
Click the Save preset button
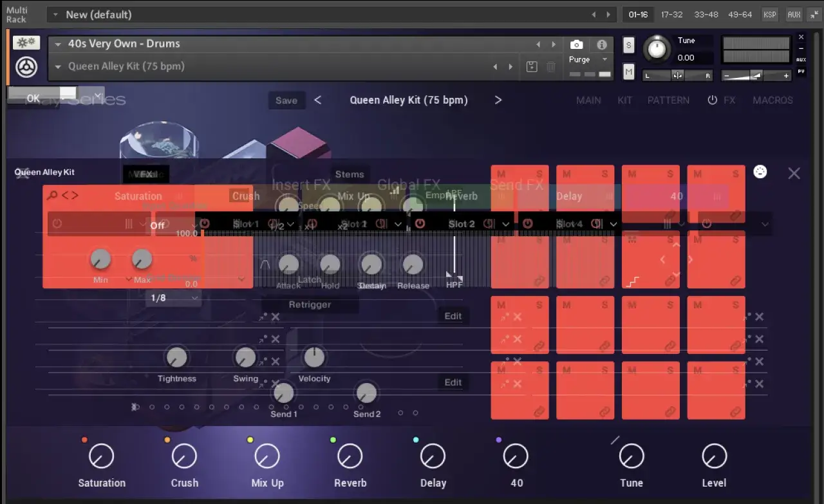pos(286,100)
